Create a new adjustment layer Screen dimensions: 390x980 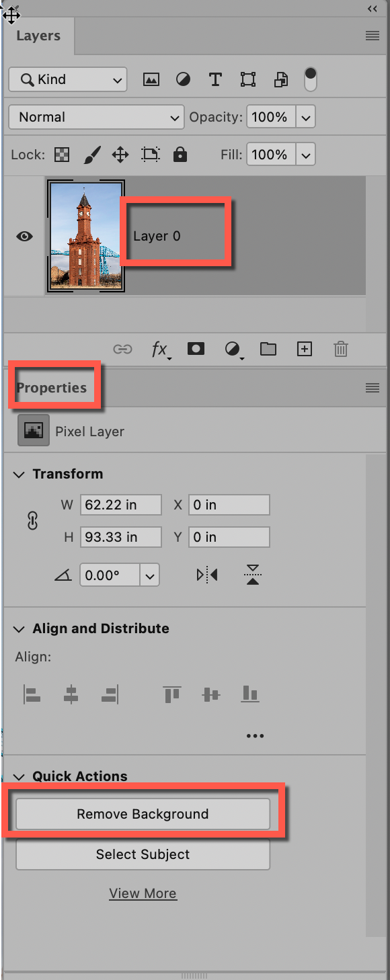coord(232,349)
